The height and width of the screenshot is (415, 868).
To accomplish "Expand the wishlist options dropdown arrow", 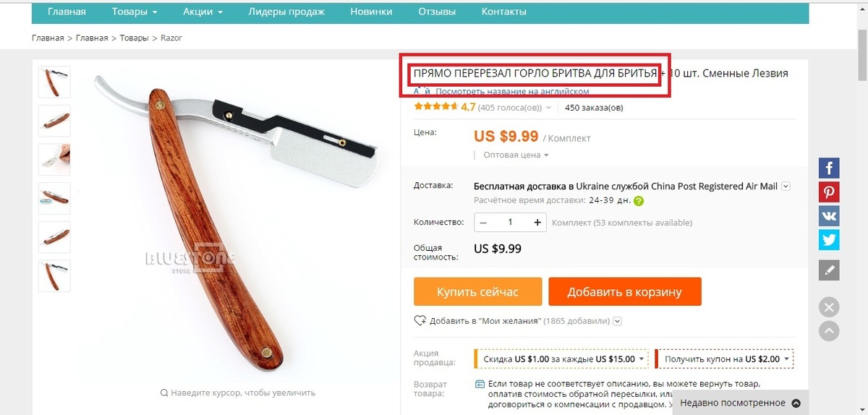I will tap(618, 322).
